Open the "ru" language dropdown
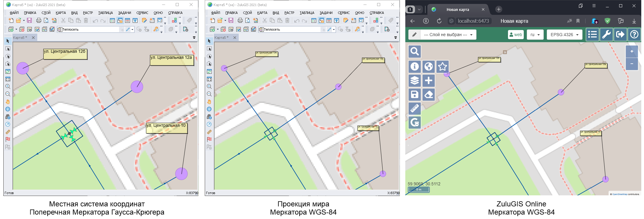This screenshot has height=219, width=644. point(535,35)
